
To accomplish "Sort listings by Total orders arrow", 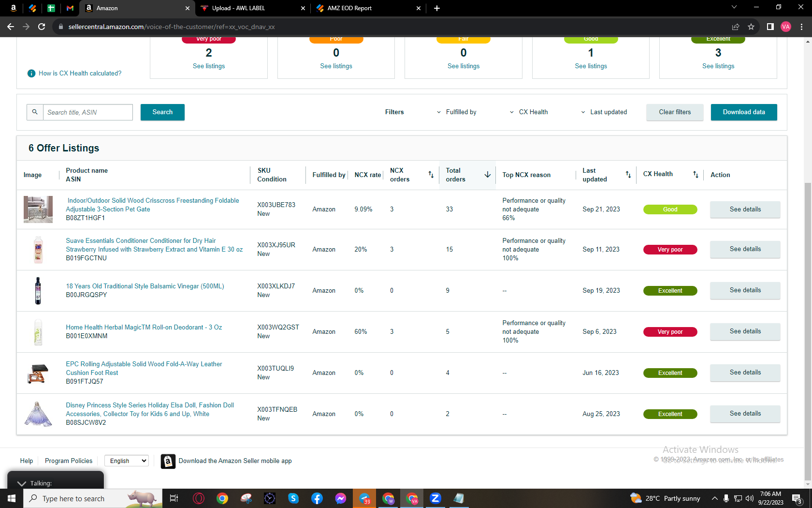I will click(488, 175).
